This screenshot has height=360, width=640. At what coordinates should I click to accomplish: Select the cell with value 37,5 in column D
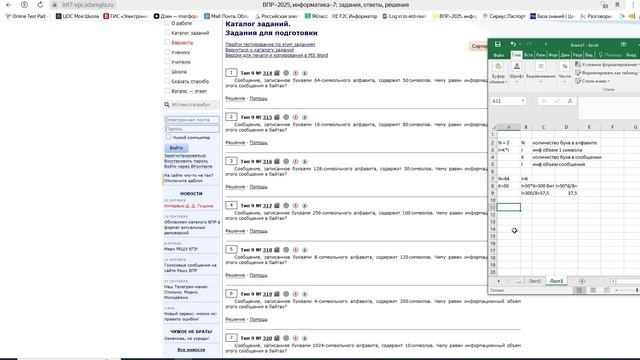(566, 193)
